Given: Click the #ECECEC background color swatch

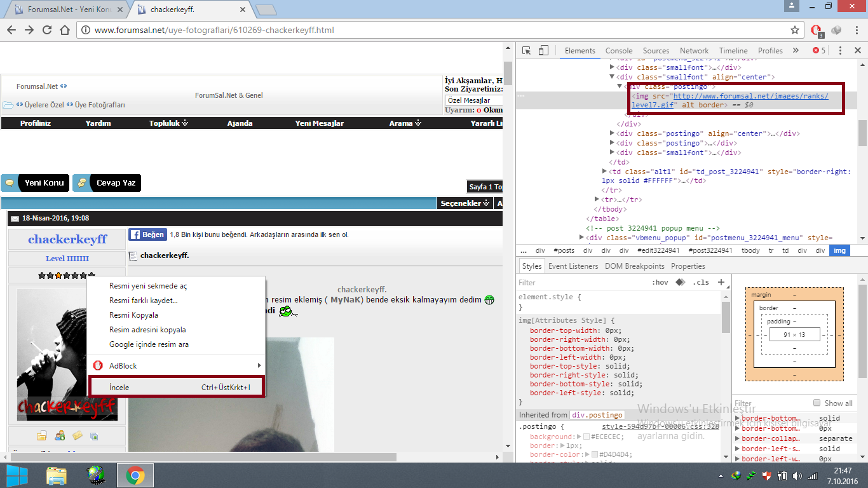Looking at the screenshot, I should 587,437.
